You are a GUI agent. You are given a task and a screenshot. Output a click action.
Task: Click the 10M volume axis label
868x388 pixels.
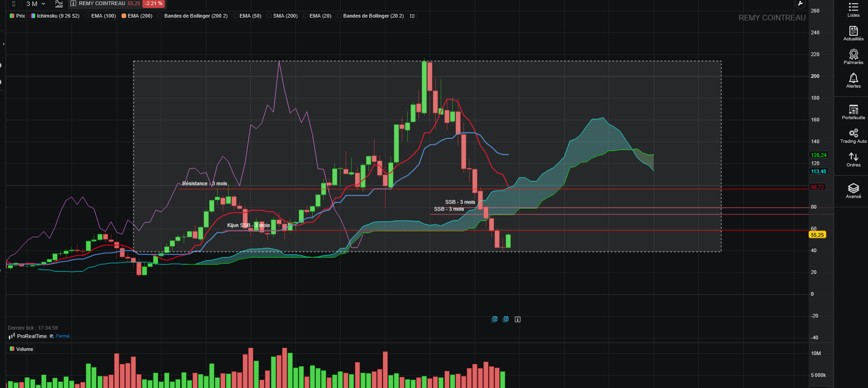point(816,353)
